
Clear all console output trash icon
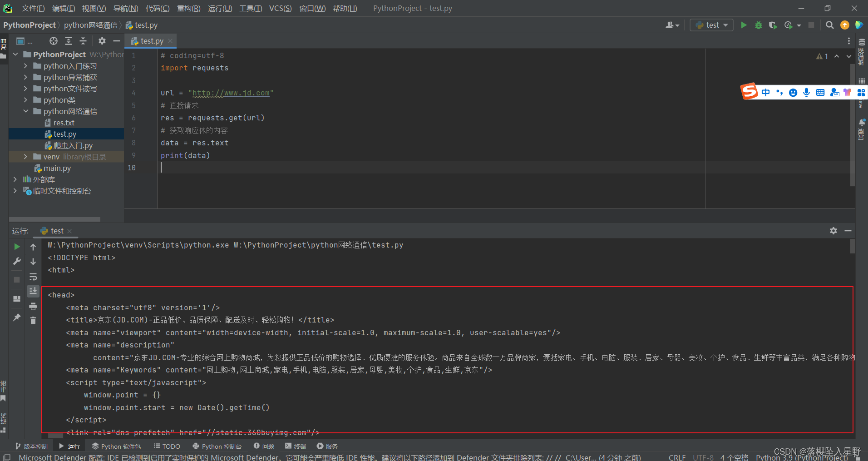coord(33,321)
